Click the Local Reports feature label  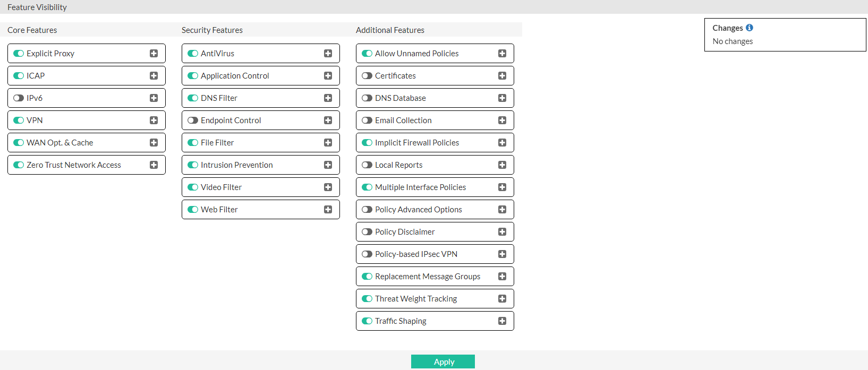click(398, 165)
